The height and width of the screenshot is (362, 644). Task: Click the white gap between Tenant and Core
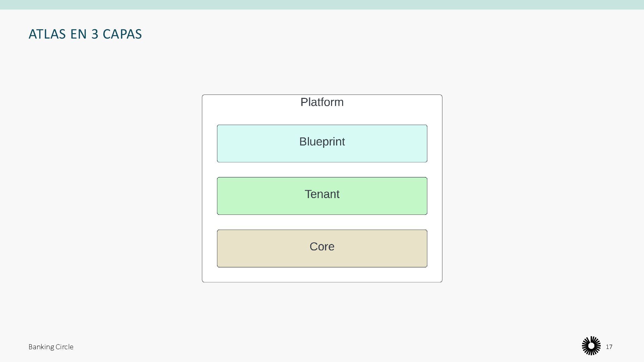[322, 222]
